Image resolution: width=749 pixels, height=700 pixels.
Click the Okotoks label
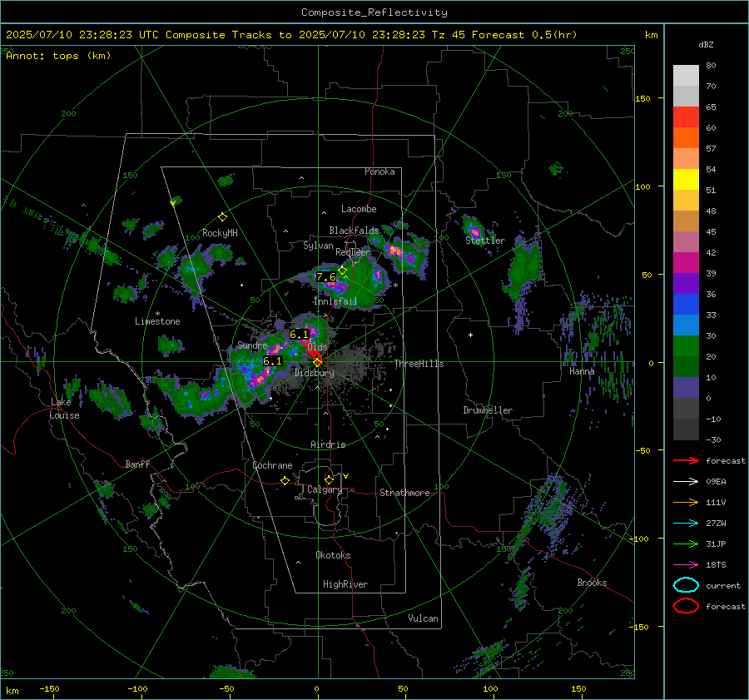pyautogui.click(x=333, y=554)
